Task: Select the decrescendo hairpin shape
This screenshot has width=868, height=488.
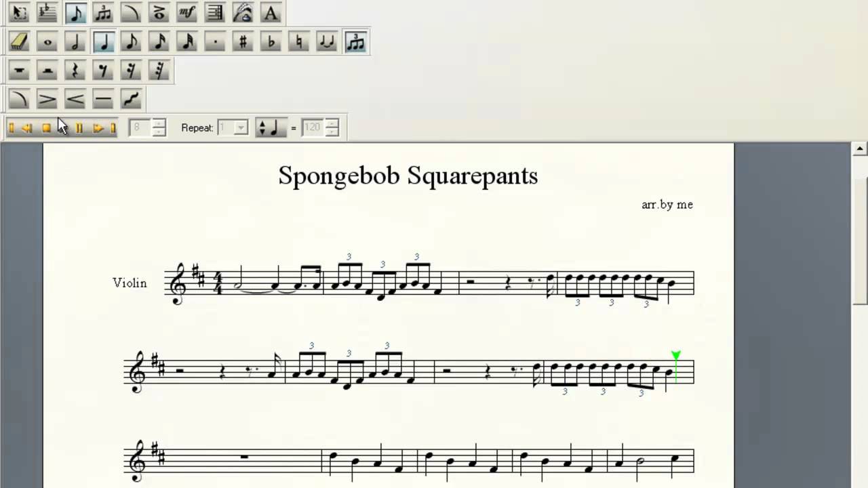Action: [47, 100]
